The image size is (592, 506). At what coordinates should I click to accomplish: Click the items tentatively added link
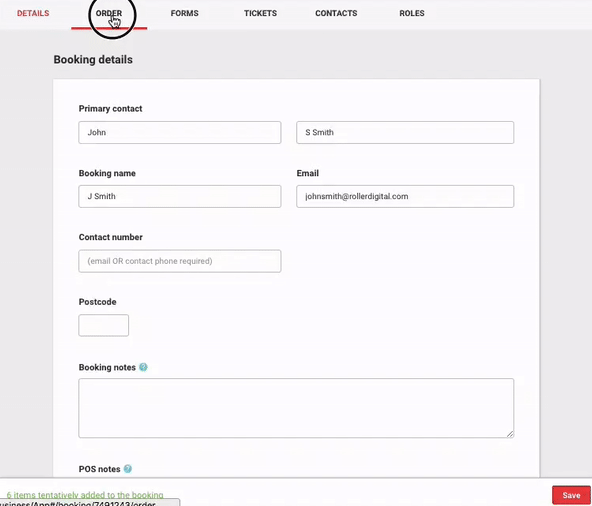[x=85, y=495]
